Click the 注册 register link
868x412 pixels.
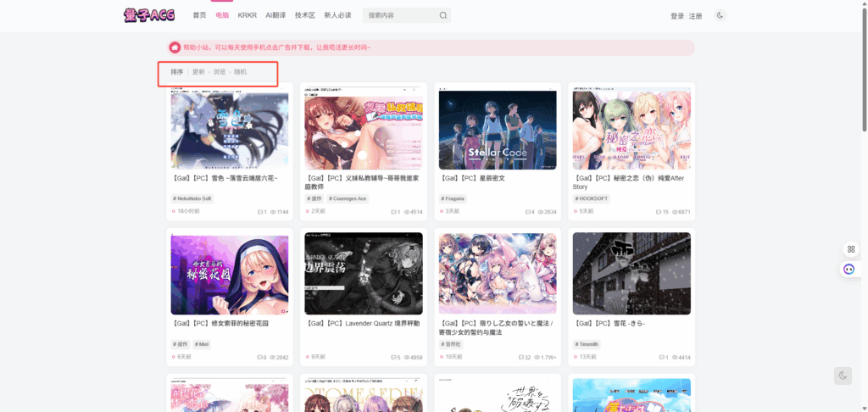tap(696, 17)
